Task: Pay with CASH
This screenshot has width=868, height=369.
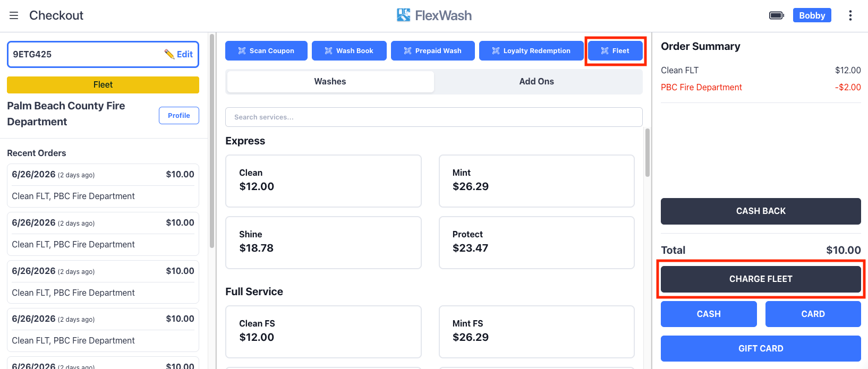Action: 709,314
